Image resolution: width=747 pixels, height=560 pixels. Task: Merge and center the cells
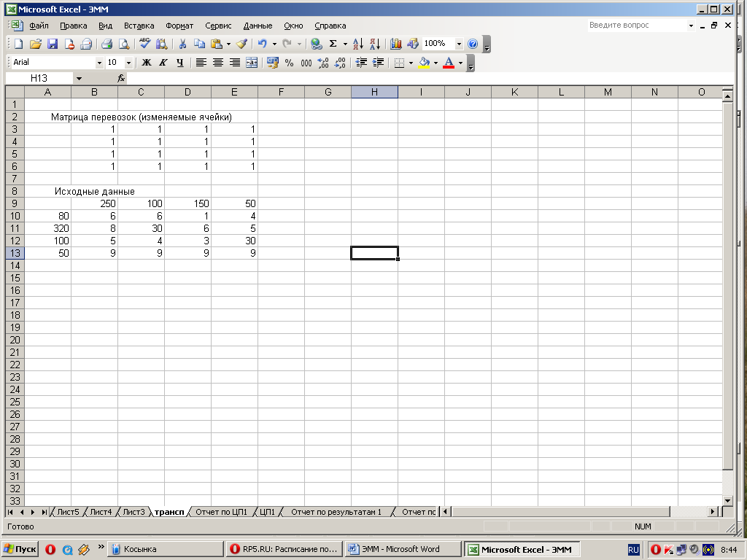pos(252,63)
